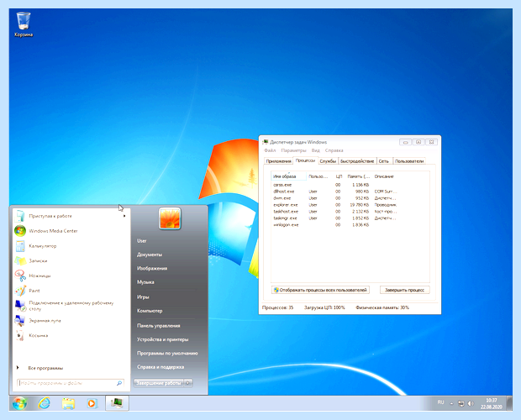
Task: Open Control Panel from Start menu
Action: pos(159,326)
